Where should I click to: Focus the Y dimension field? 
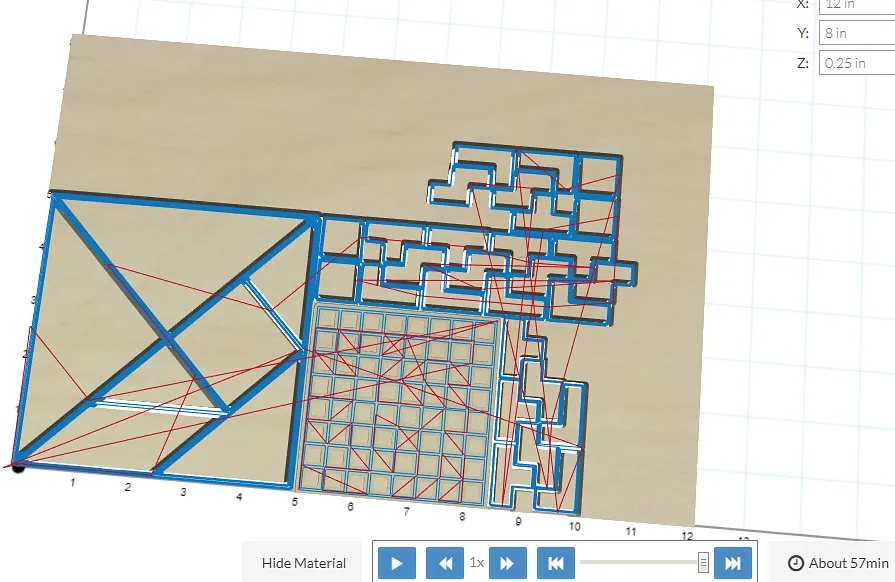(x=857, y=33)
